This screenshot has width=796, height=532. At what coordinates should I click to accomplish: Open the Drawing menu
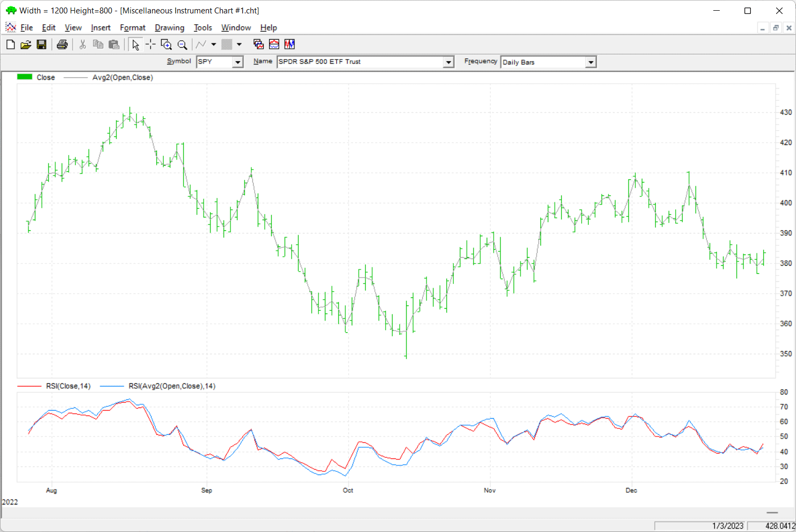pyautogui.click(x=169, y=28)
